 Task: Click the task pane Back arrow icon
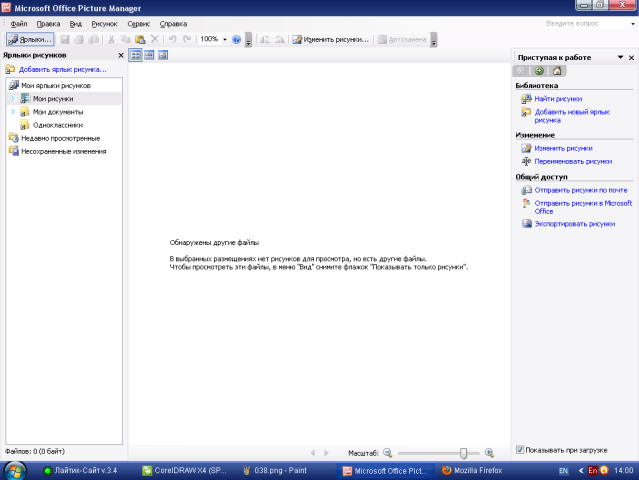521,71
